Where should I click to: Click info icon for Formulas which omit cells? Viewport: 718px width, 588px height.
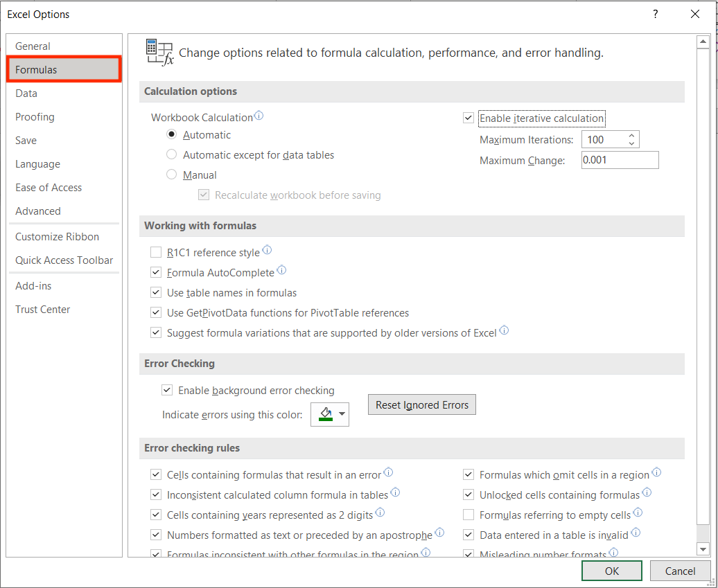[x=656, y=472]
